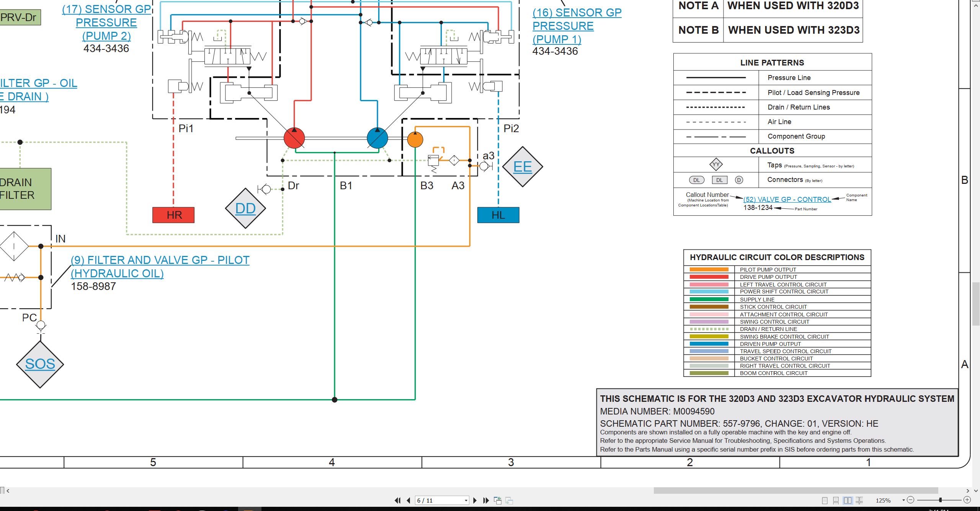Viewport: 980px width, 511px height.
Task: Click the blue driven pump symbol
Action: pyautogui.click(x=377, y=138)
